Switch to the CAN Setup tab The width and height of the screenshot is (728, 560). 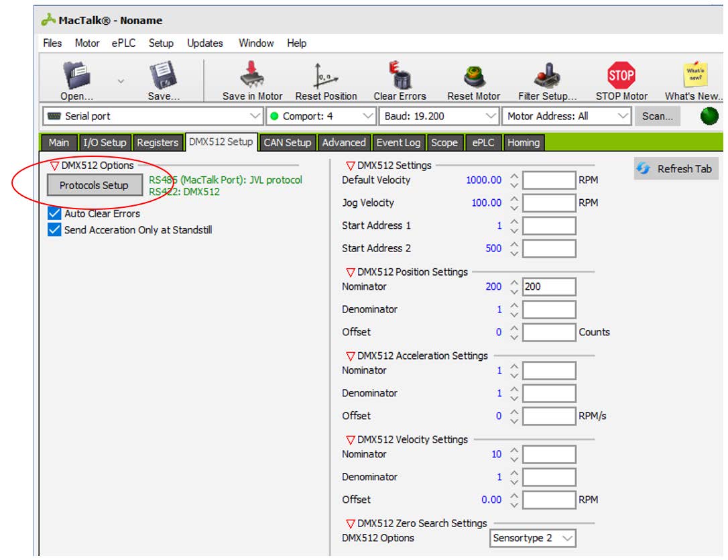(x=288, y=143)
